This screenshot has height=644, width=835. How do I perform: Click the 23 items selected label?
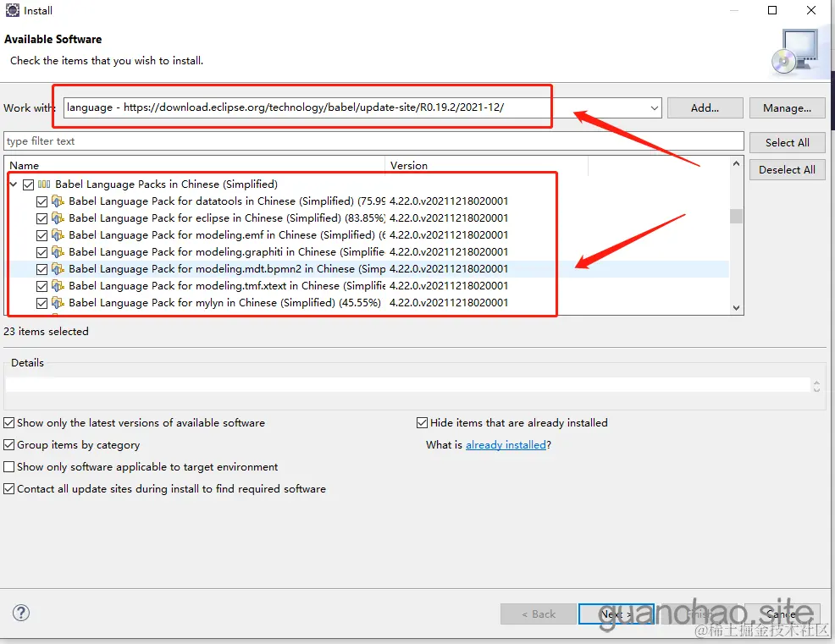(46, 331)
